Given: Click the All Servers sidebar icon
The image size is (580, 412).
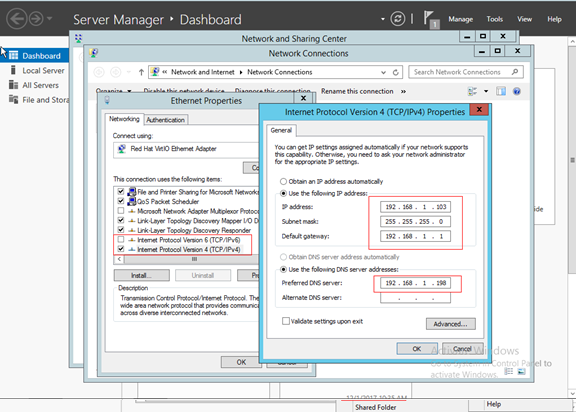Looking at the screenshot, I should [13, 85].
